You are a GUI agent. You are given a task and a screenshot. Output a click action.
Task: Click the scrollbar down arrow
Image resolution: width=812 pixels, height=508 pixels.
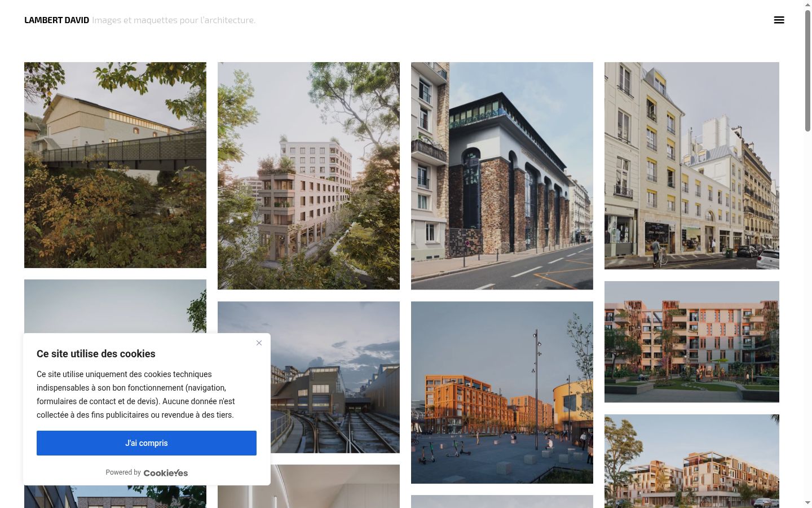pos(807,503)
